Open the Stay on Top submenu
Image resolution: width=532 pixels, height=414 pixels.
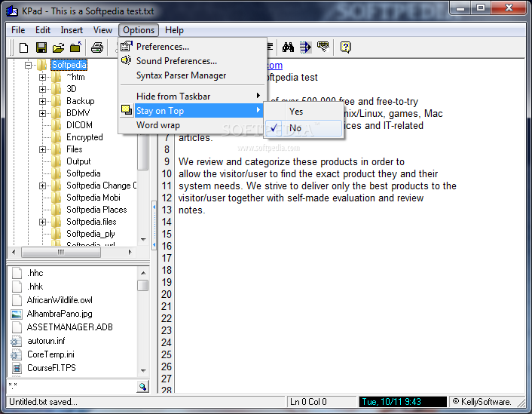pyautogui.click(x=191, y=111)
